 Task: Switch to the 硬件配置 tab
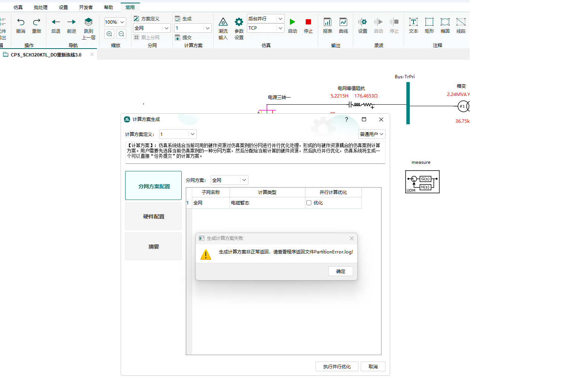pos(153,217)
